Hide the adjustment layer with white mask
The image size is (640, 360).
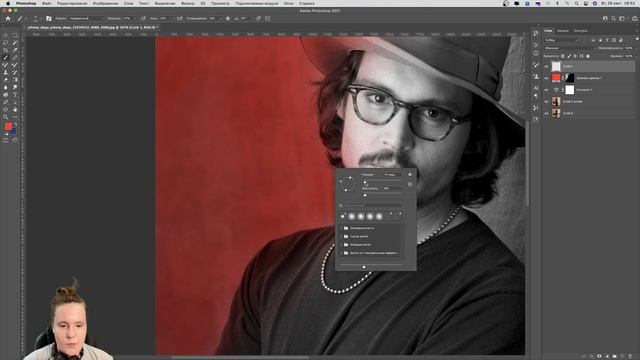546,90
